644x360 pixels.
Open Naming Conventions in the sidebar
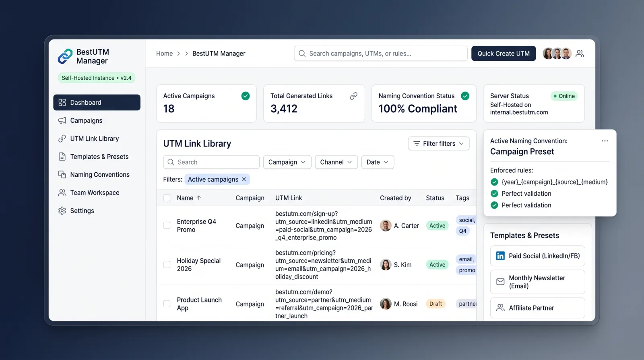click(x=97, y=175)
